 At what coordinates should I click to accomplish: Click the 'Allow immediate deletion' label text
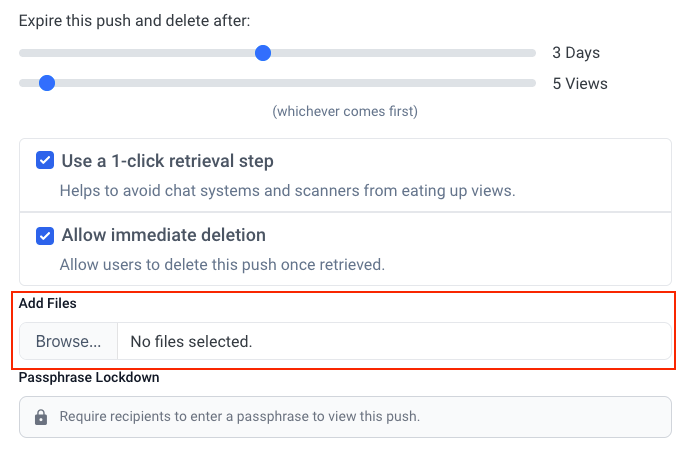[x=164, y=235]
